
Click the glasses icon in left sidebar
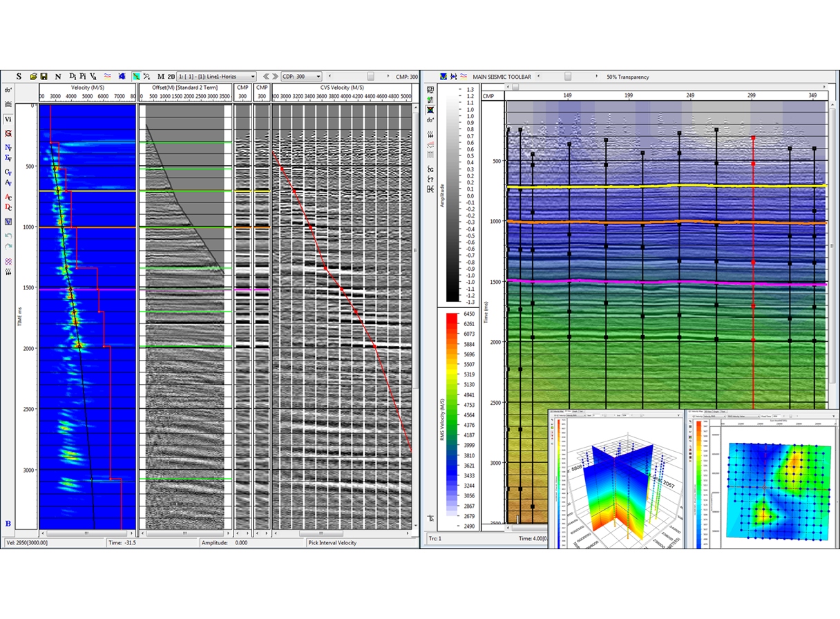8,90
